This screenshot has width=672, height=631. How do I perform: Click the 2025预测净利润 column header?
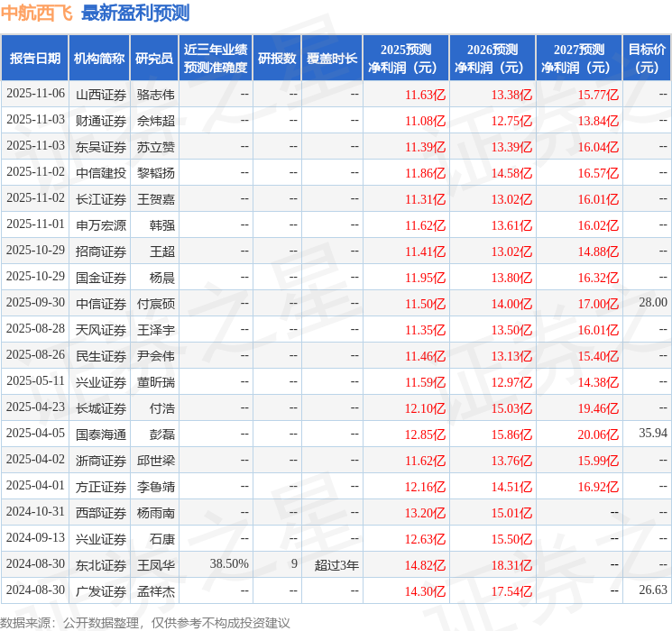406,58
